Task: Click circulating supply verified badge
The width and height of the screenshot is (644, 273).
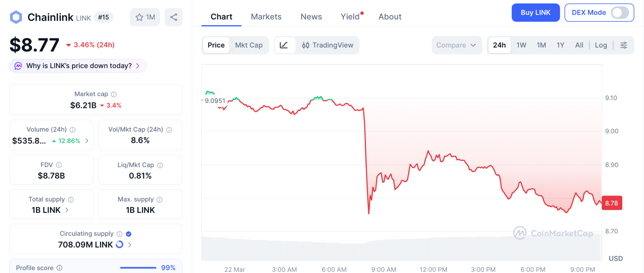Action: pos(129,234)
